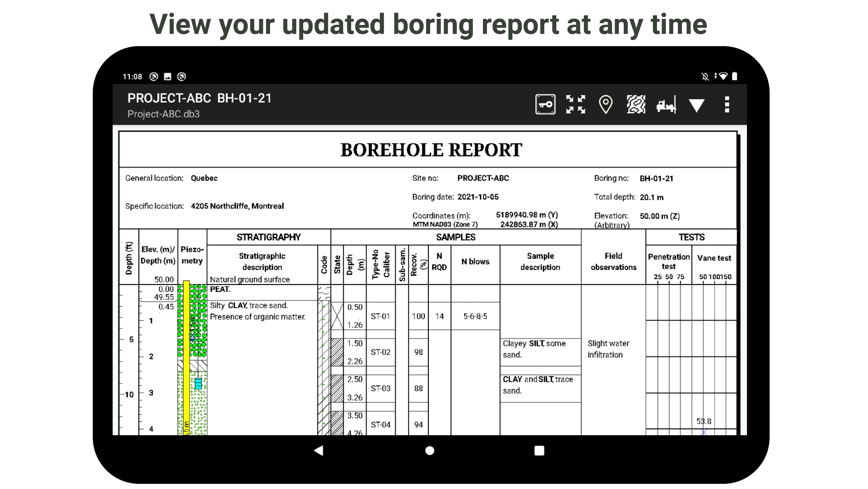Screen dimensions: 868x489
Task: Tap the status bar clock 11:08
Action: click(x=132, y=76)
